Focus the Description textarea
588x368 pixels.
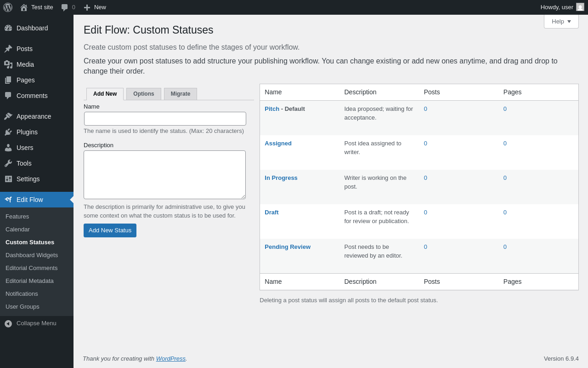coord(164,175)
